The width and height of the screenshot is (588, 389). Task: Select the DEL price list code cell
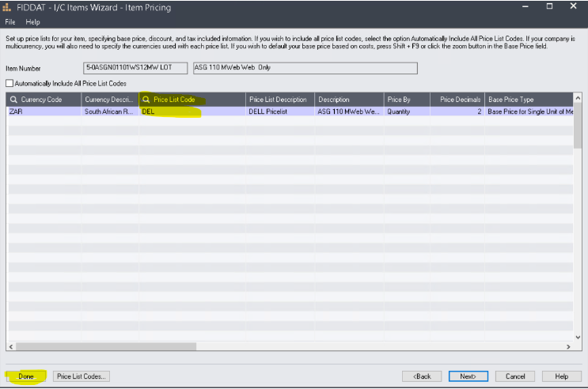(190, 112)
